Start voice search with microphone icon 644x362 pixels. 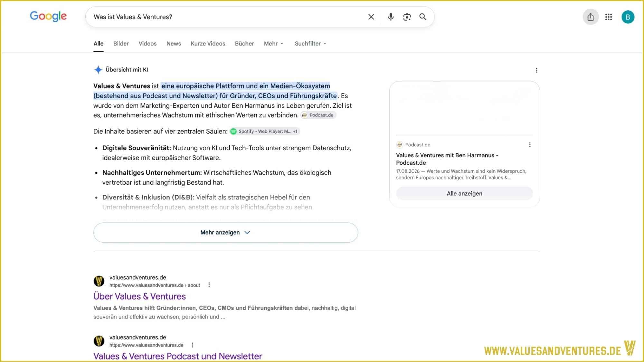point(391,17)
